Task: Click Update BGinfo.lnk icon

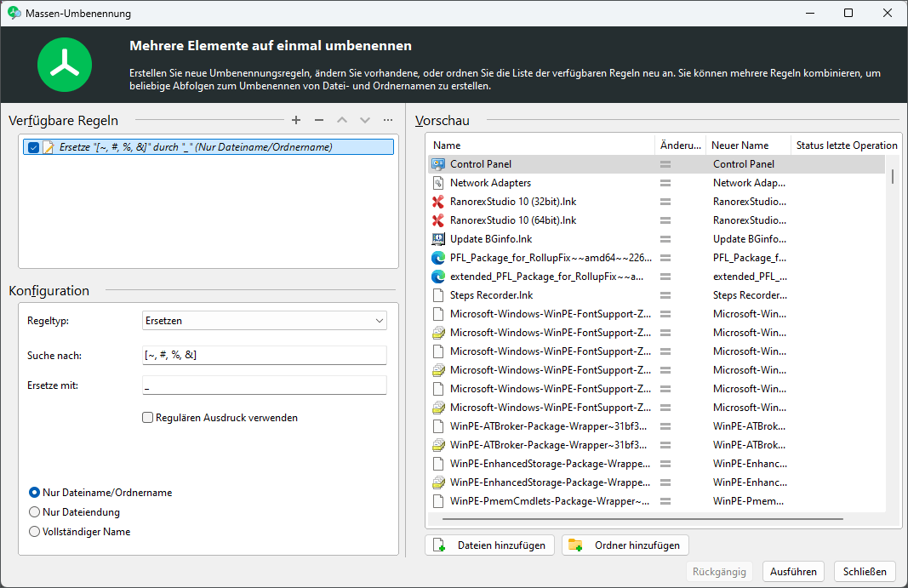Action: point(438,238)
